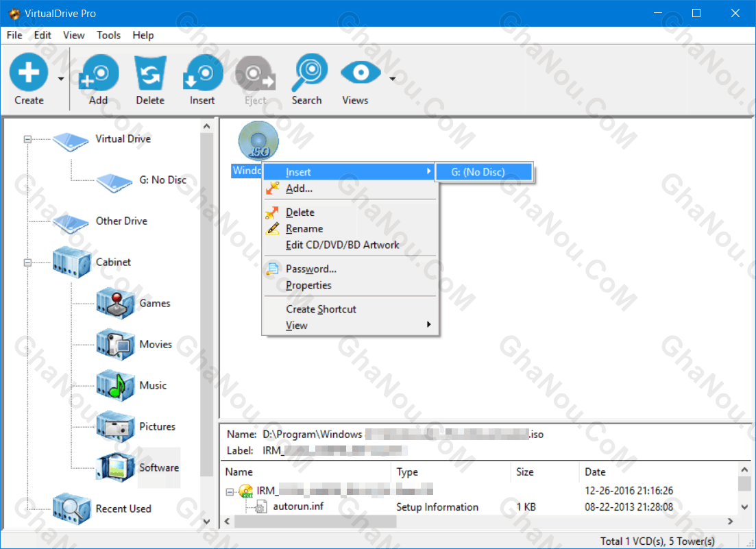This screenshot has height=549, width=756.
Task: Choose Delete in the context menu
Action: (350, 212)
